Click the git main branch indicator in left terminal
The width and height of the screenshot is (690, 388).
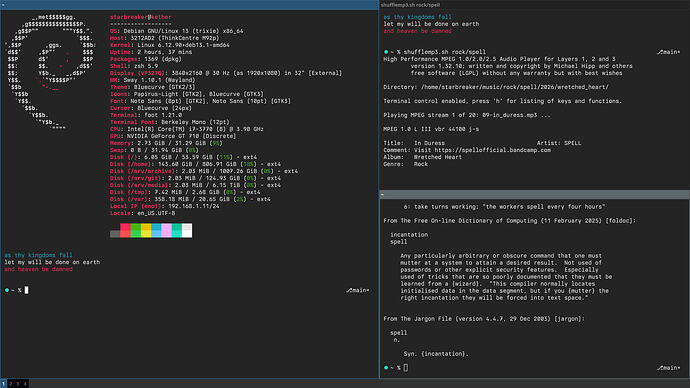[358, 290]
